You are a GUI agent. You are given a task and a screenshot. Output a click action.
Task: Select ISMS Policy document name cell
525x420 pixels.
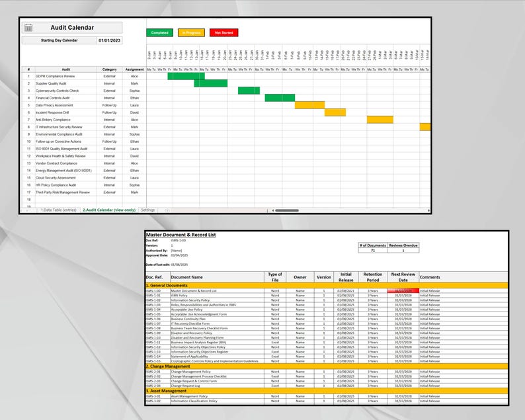217,296
